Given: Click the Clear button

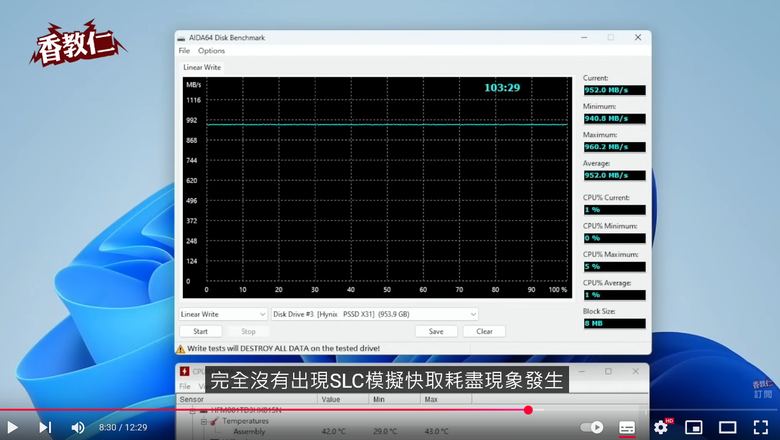Looking at the screenshot, I should 484,332.
